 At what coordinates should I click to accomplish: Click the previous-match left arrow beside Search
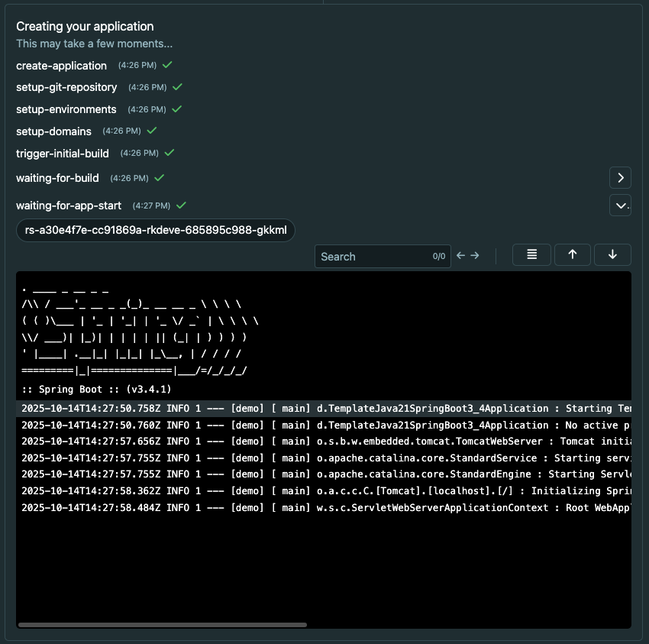coord(460,256)
